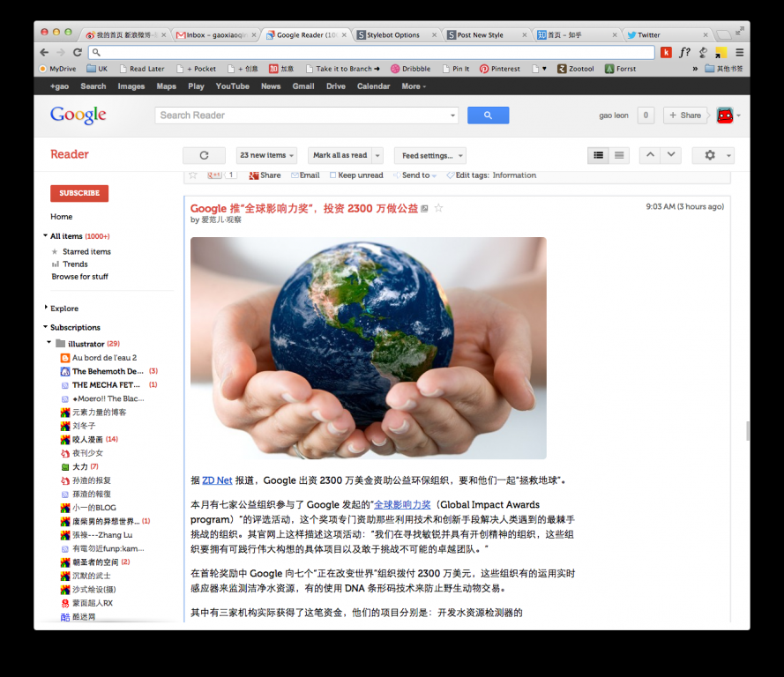
Task: Click the browser address bar
Action: [371, 52]
